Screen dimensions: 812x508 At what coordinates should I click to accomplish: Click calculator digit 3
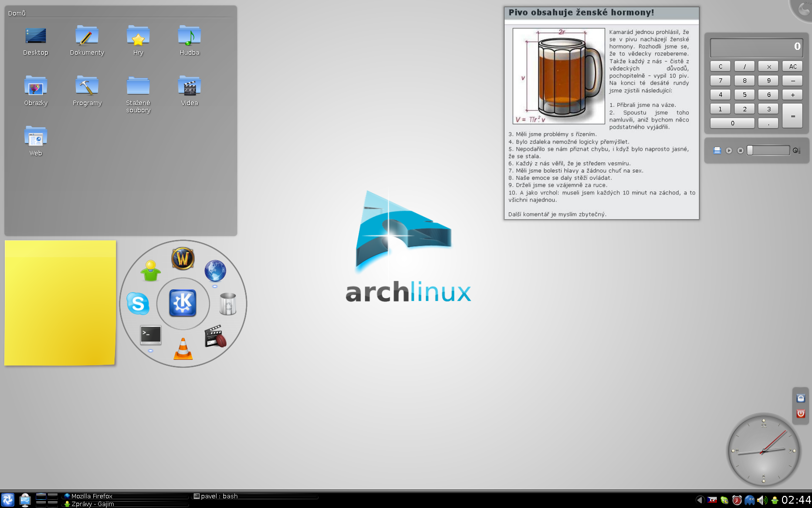[768, 109]
